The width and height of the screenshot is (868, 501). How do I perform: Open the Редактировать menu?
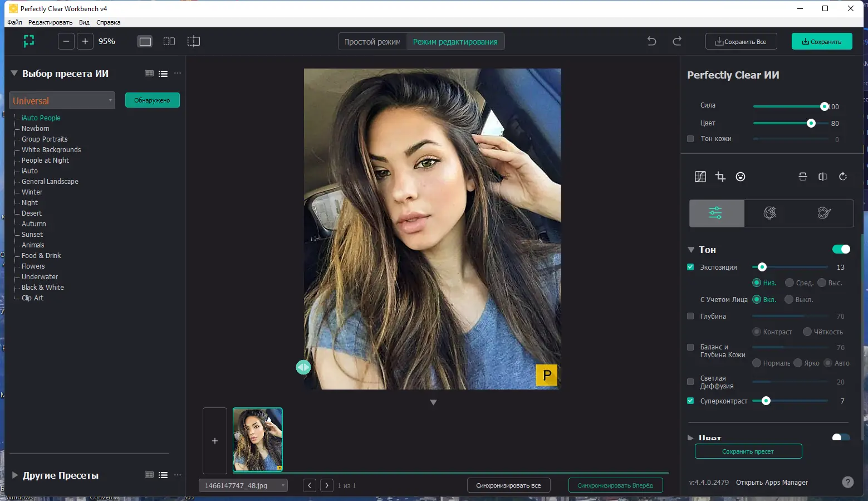coord(50,22)
